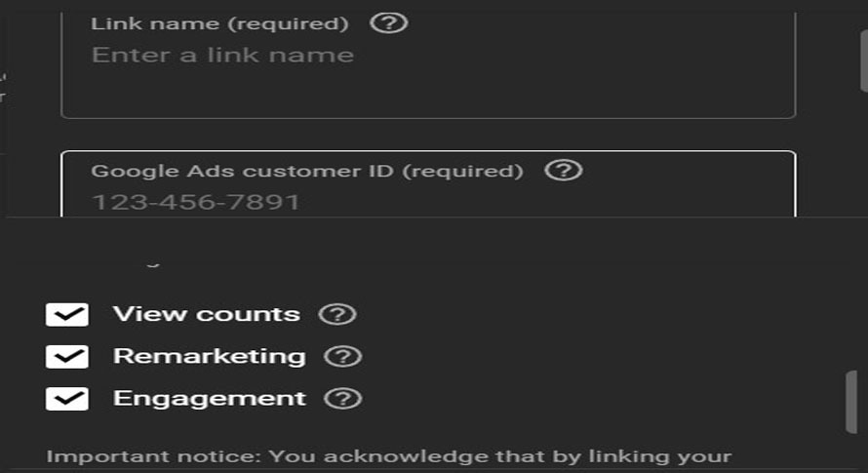Viewport: 868px width, 473px height.
Task: Open help for Google Ads customer ID
Action: click(563, 171)
